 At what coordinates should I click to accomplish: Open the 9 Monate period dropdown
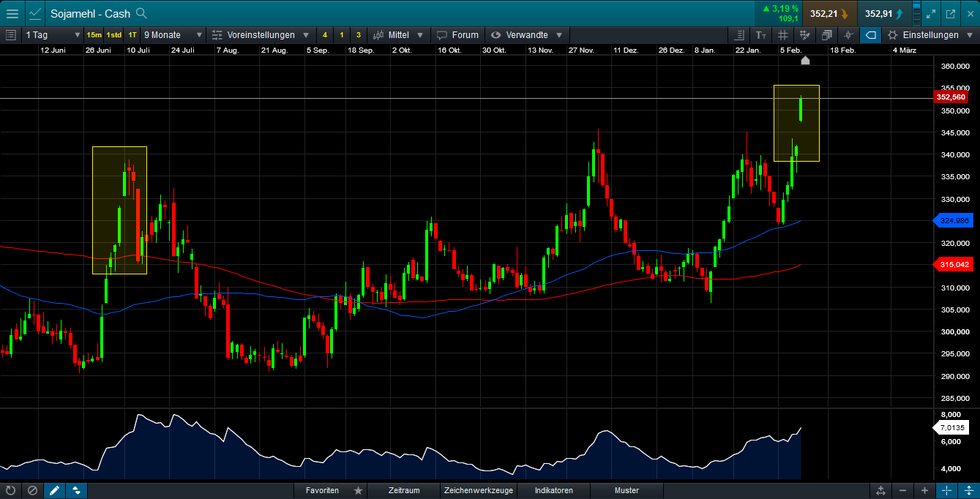(173, 35)
